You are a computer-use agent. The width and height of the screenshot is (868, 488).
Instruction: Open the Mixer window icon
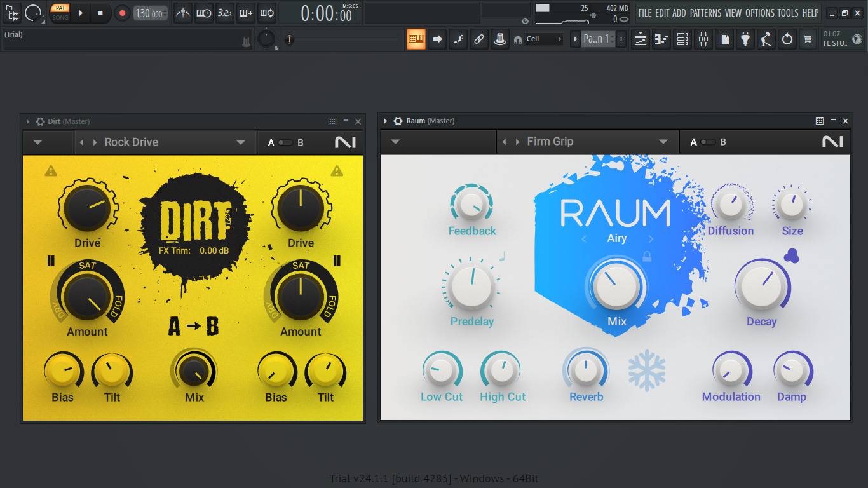pos(703,39)
